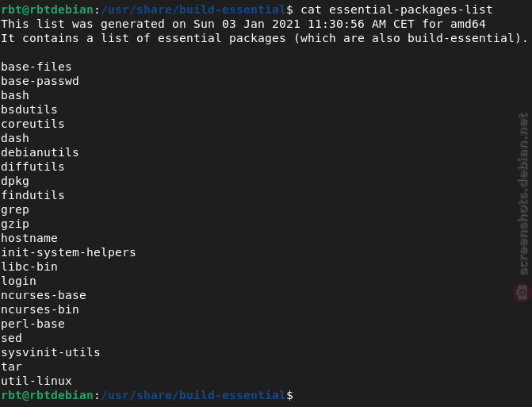Click the perl-base package line

coord(33,324)
